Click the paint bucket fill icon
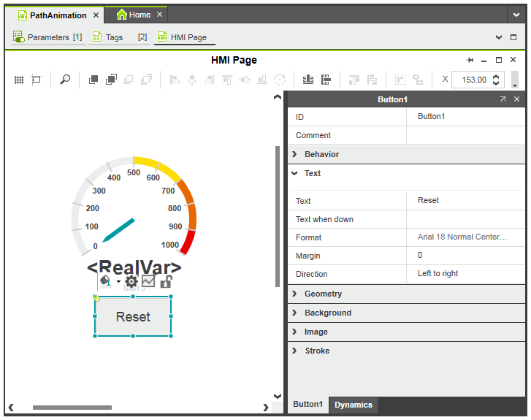The height and width of the screenshot is (420, 531). (x=105, y=281)
